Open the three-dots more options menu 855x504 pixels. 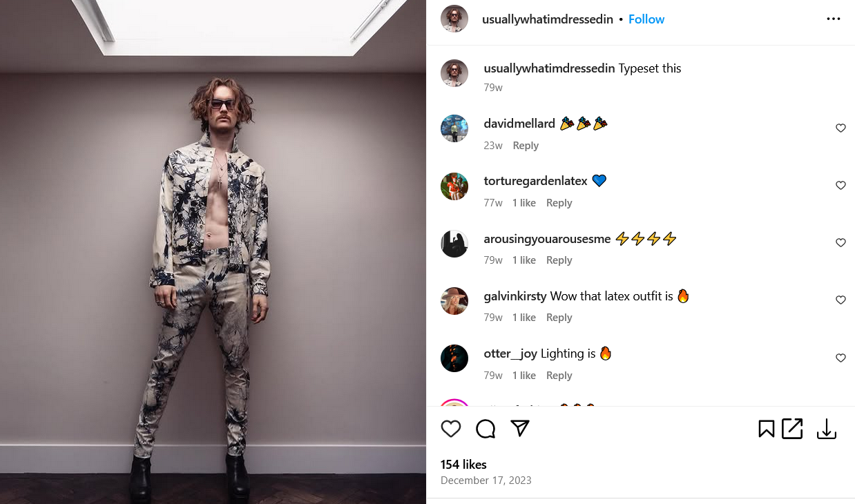(834, 19)
